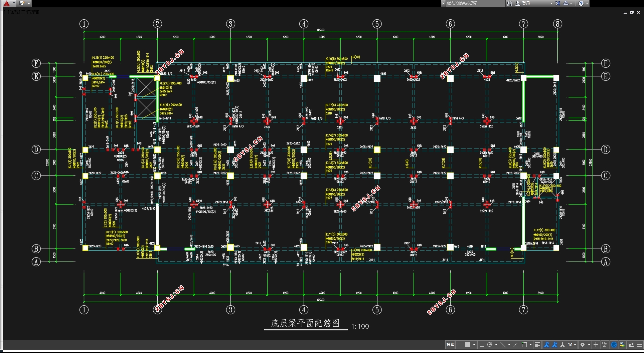
Task: Select top axis bubble number 8
Action: tap(557, 24)
